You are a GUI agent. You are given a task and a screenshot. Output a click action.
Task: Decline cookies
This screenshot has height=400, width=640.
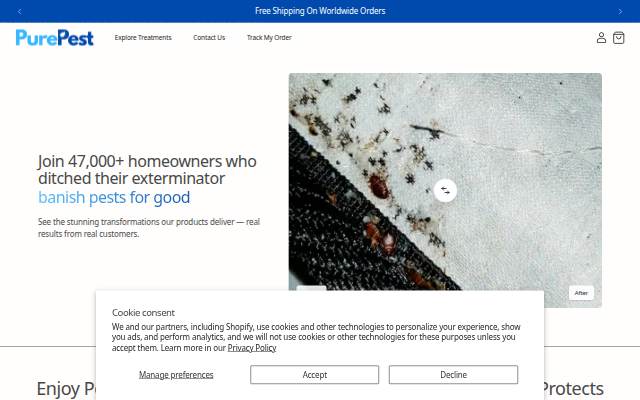[453, 374]
